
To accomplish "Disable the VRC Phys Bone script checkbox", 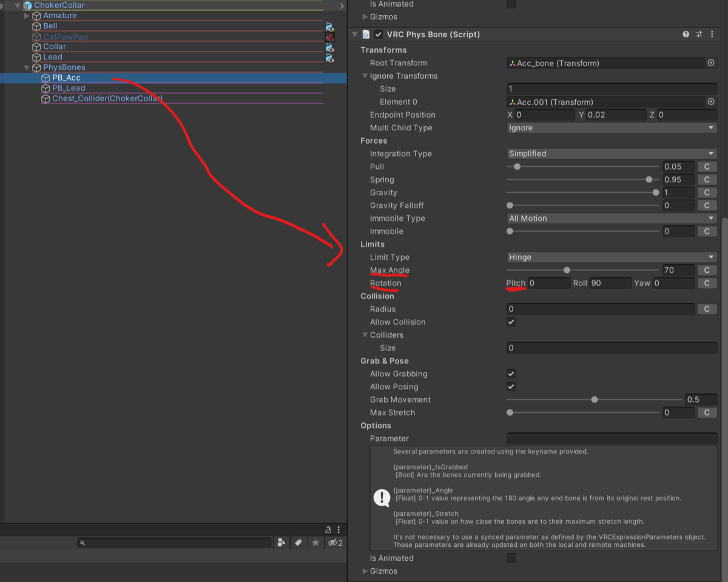I will [x=379, y=35].
